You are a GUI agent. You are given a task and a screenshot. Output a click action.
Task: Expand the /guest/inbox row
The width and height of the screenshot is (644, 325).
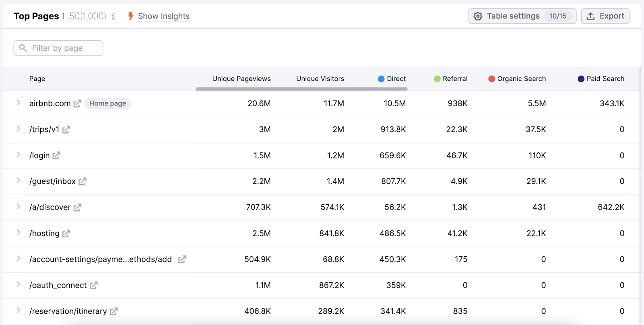coord(19,181)
